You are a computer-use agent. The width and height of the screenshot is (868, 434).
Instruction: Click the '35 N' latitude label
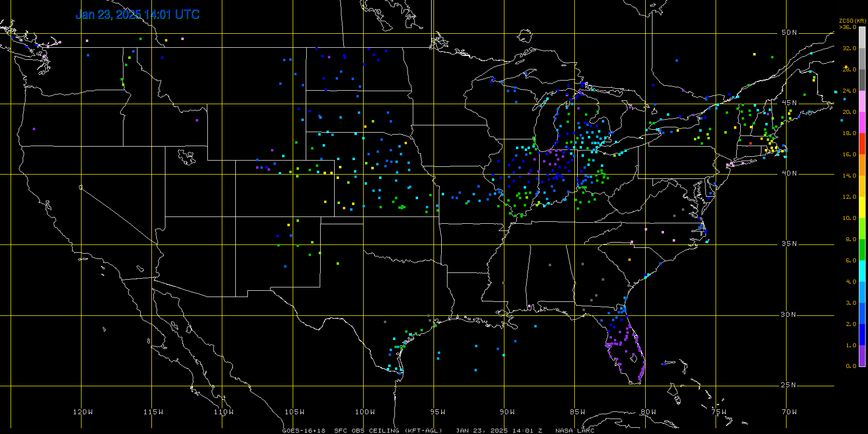[x=789, y=244]
